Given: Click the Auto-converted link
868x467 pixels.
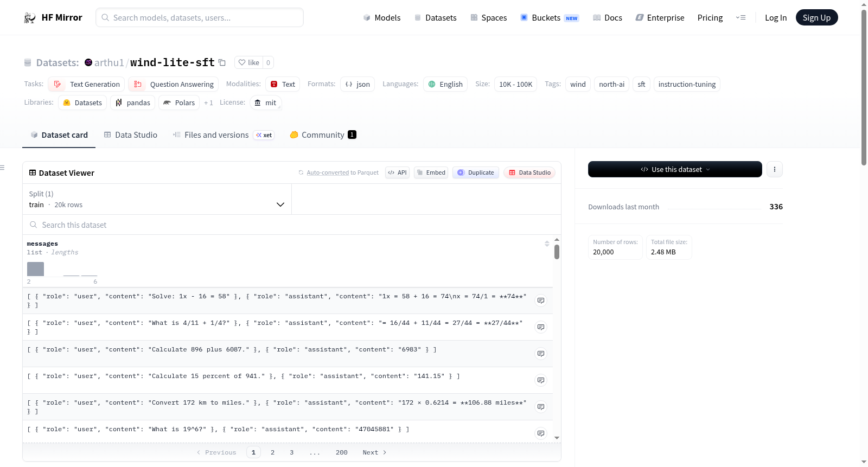Looking at the screenshot, I should (x=328, y=172).
